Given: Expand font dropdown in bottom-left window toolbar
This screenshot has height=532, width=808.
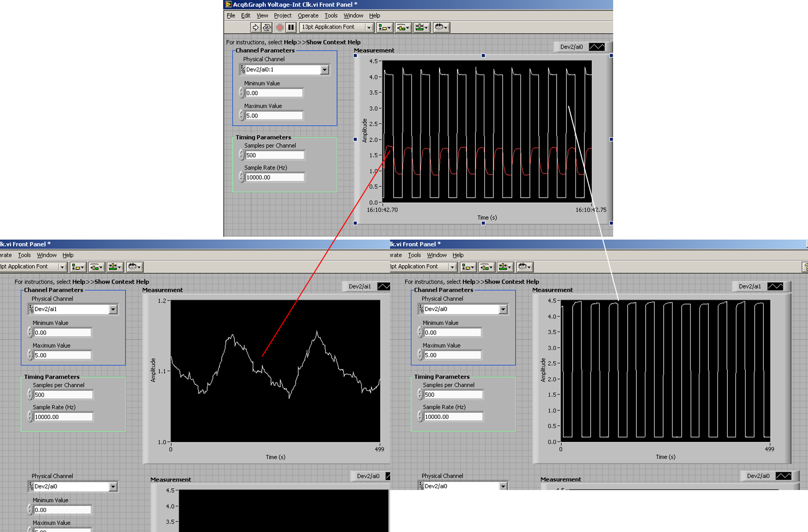Looking at the screenshot, I should (62, 267).
